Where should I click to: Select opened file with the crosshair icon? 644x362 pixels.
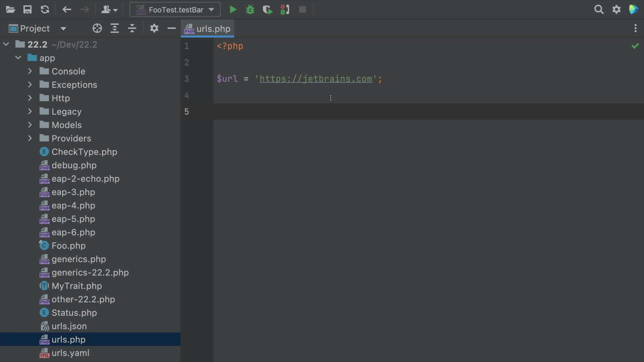pyautogui.click(x=97, y=28)
